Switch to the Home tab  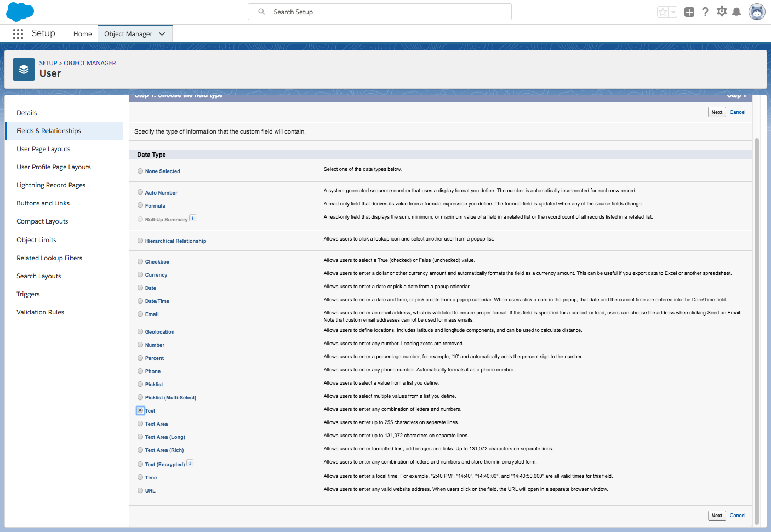pos(83,34)
